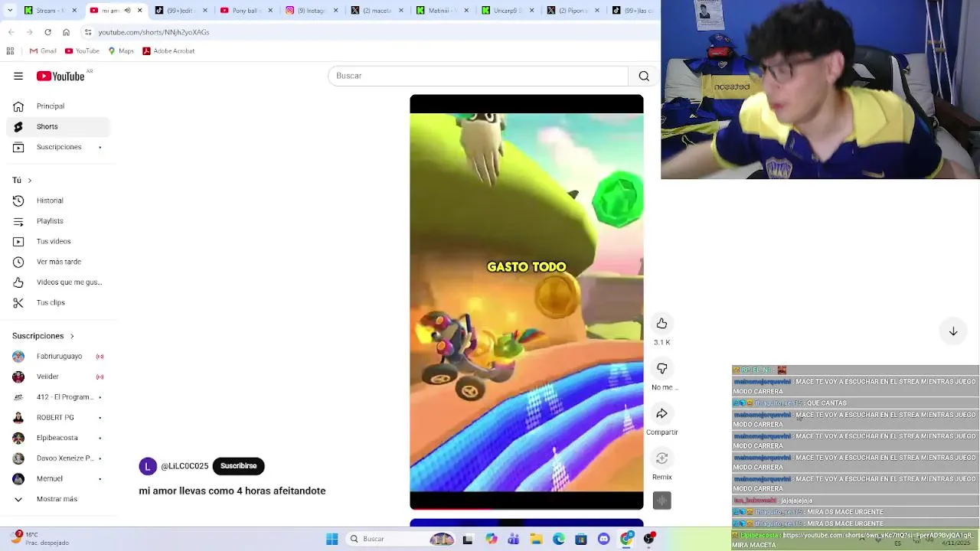Open YouTube bookmark
The width and height of the screenshot is (980, 551).
pos(82,51)
